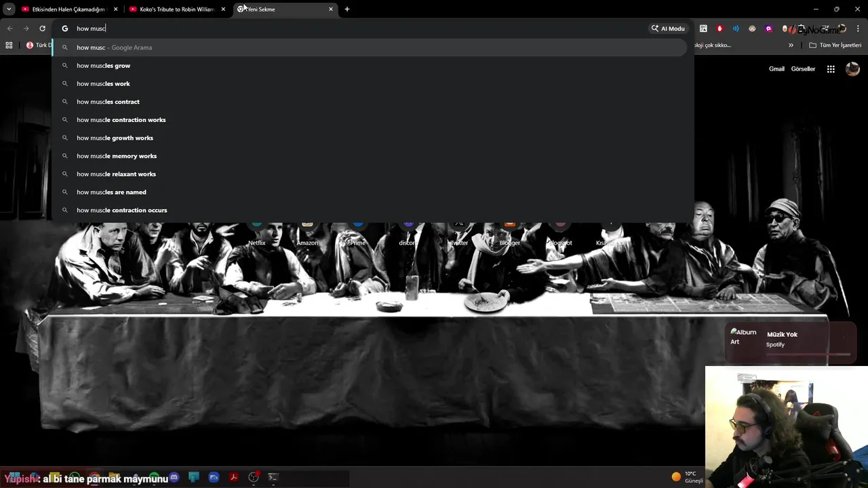868x488 pixels.
Task: Open the QR code extension icon
Action: 703,28
